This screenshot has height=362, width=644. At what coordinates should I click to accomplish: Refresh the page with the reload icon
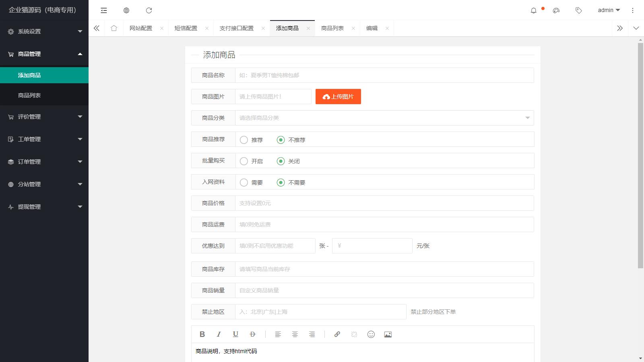149,10
